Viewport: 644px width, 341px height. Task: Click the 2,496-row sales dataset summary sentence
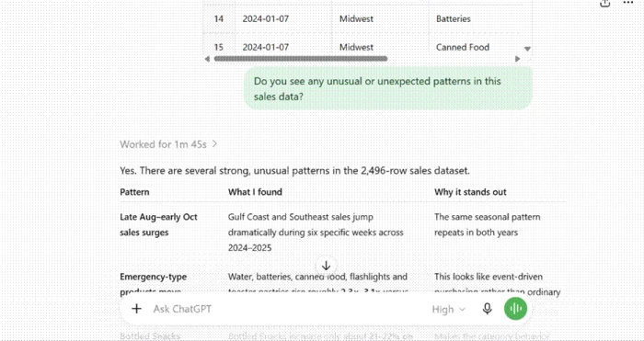(294, 171)
